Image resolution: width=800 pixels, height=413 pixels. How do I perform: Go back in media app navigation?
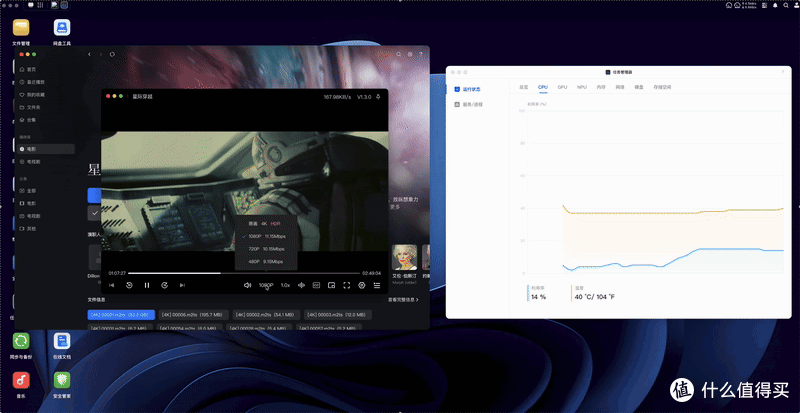(x=90, y=54)
